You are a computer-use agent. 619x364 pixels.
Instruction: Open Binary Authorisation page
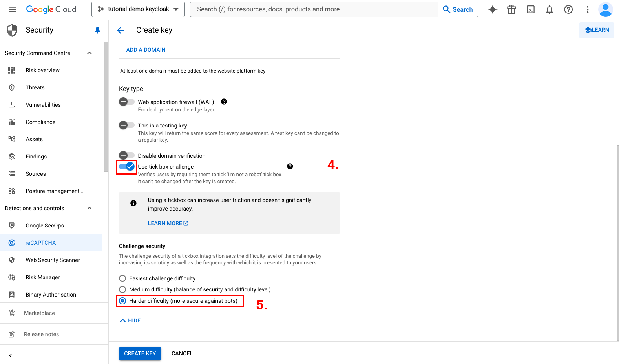pyautogui.click(x=51, y=295)
